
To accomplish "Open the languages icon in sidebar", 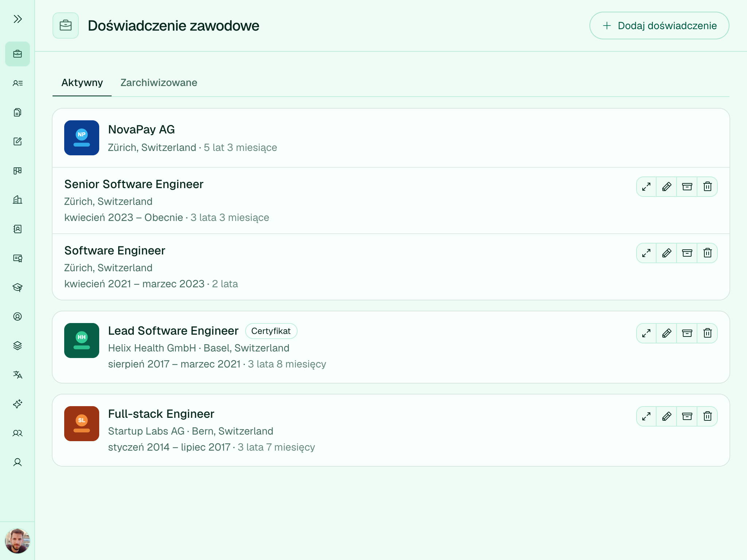I will 18,375.
